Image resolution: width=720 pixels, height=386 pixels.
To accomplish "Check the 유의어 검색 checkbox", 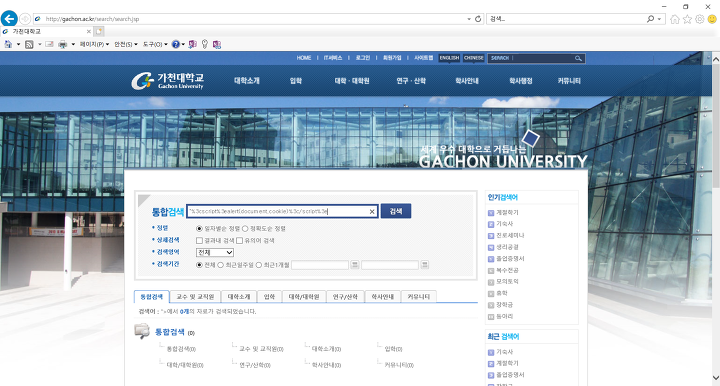I will click(x=239, y=241).
